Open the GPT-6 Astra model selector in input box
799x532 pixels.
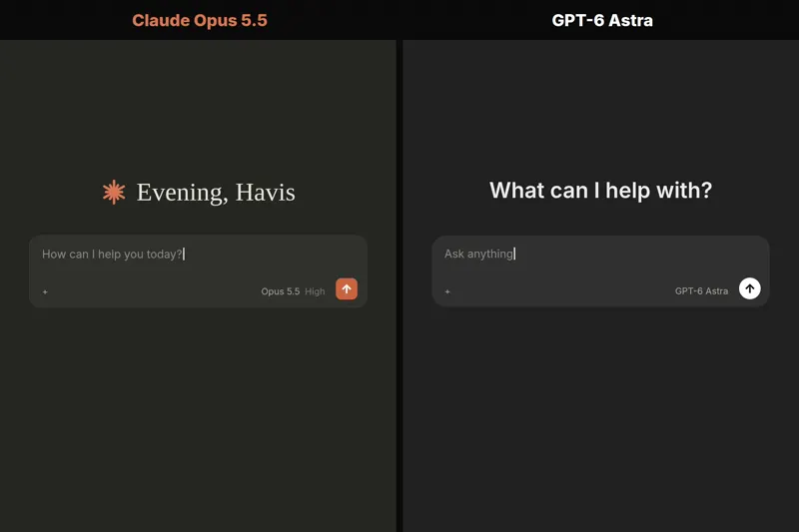(701, 290)
